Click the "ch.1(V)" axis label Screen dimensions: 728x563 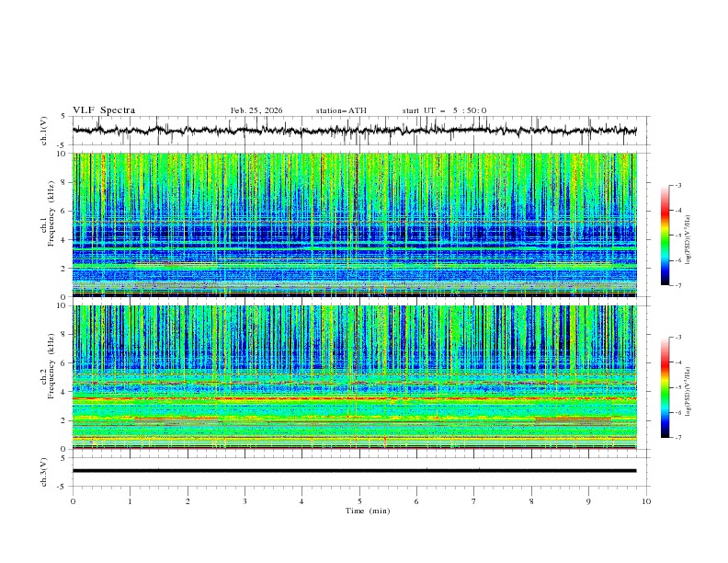[44, 131]
